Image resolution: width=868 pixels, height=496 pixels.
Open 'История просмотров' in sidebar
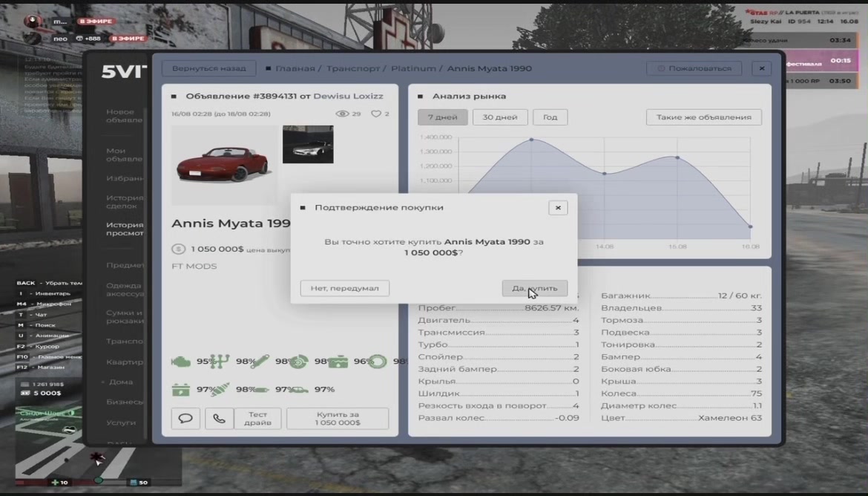click(125, 229)
